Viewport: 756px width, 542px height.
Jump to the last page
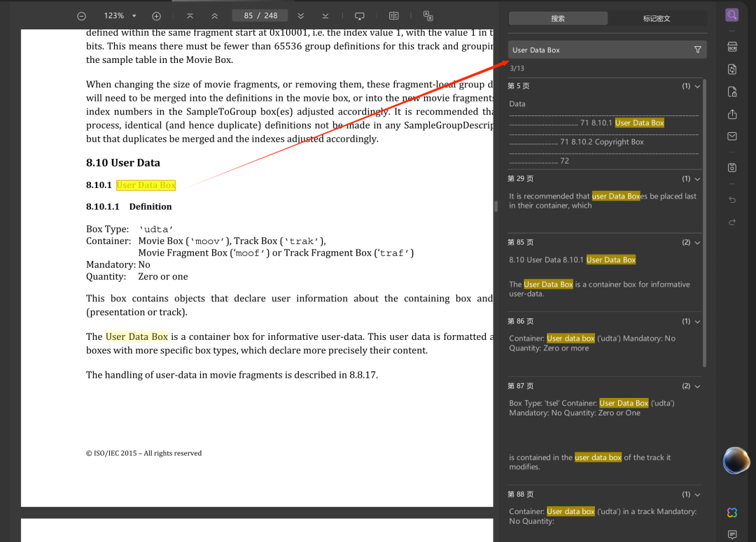point(325,16)
